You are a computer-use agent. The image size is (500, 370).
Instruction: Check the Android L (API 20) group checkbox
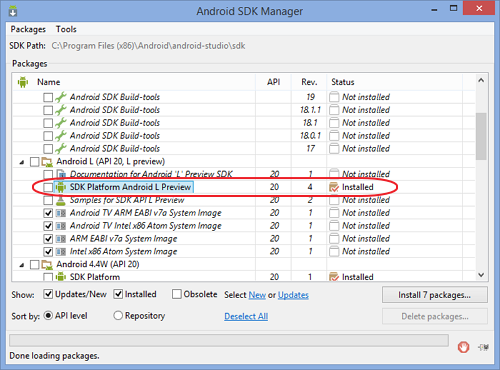(x=35, y=162)
